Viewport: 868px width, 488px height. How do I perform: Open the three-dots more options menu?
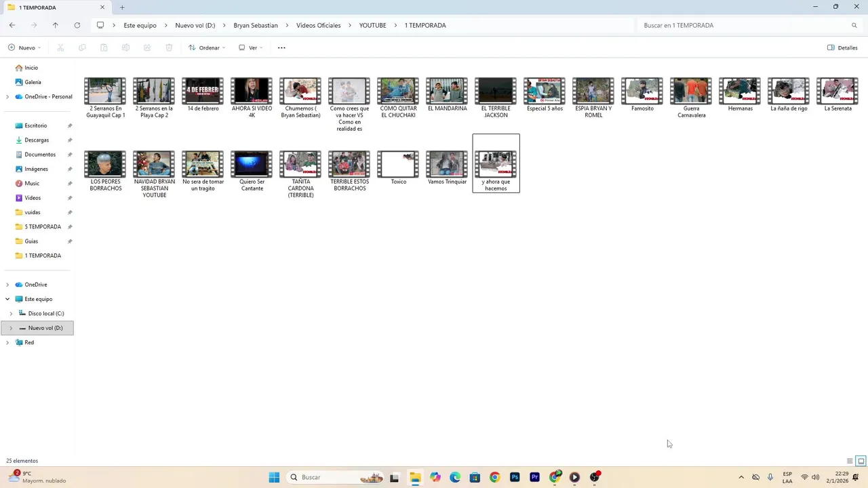coord(281,47)
